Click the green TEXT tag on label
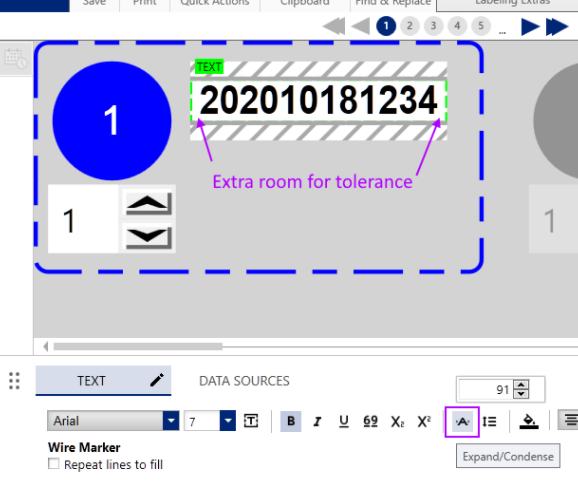 [x=209, y=67]
